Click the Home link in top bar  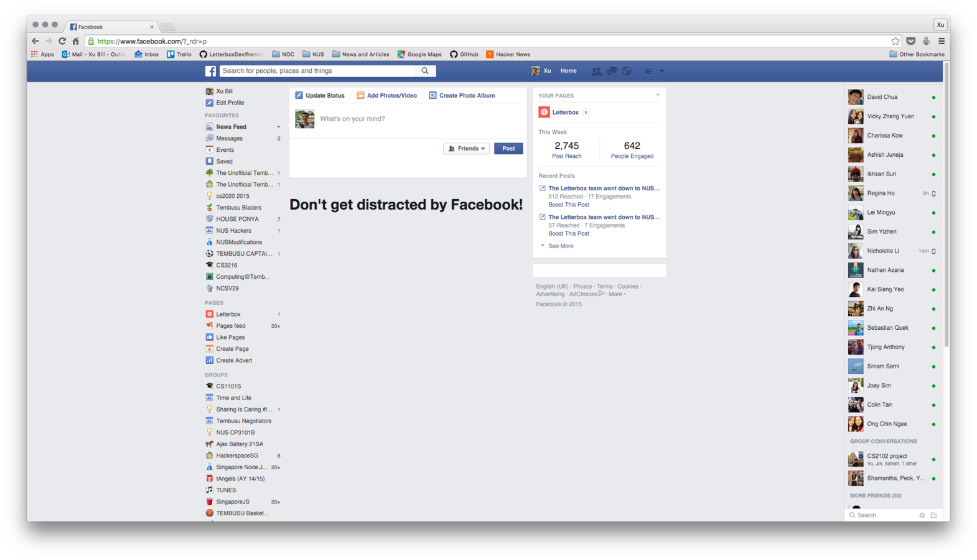tap(568, 71)
